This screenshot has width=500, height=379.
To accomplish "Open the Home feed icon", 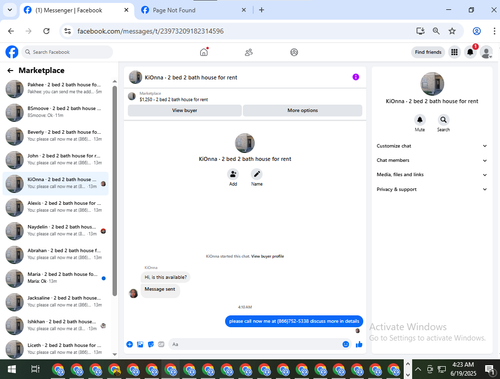I will point(204,52).
